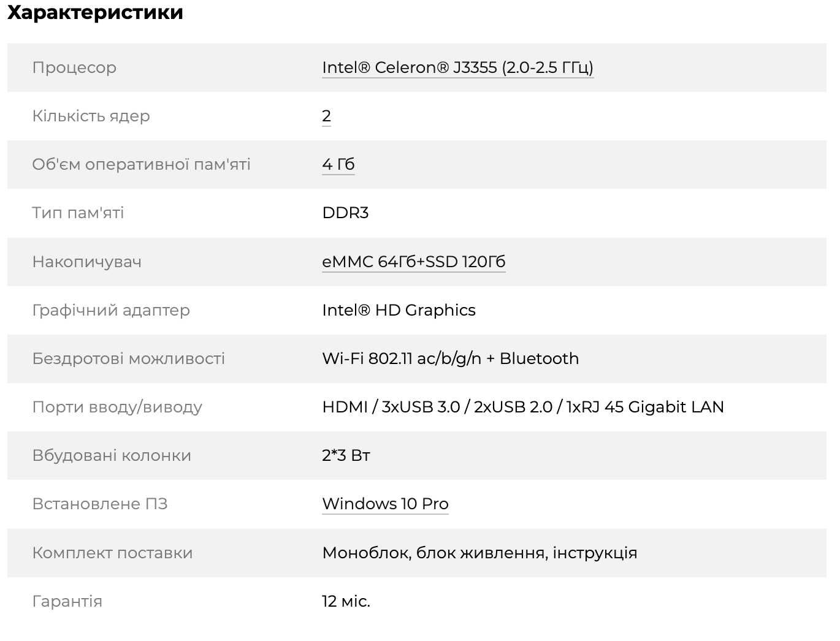Click the Intel HD Graphics value

tap(399, 310)
